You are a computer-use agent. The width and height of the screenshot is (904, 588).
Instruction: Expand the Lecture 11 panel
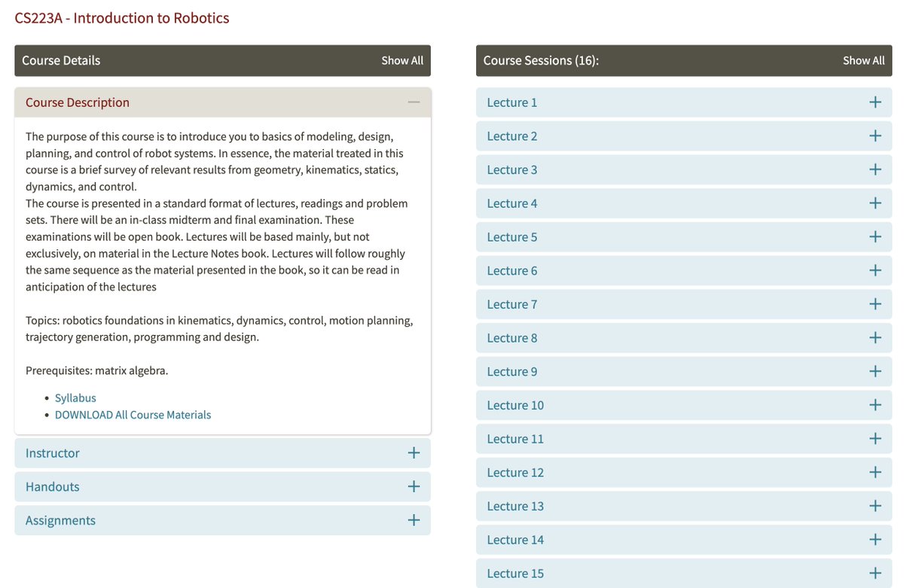tap(684, 439)
